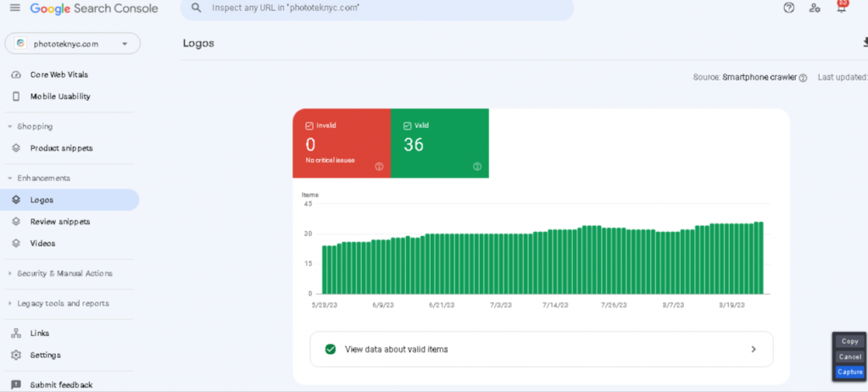Open Product snippets report
Image resolution: width=868 pixels, height=392 pixels.
61,148
